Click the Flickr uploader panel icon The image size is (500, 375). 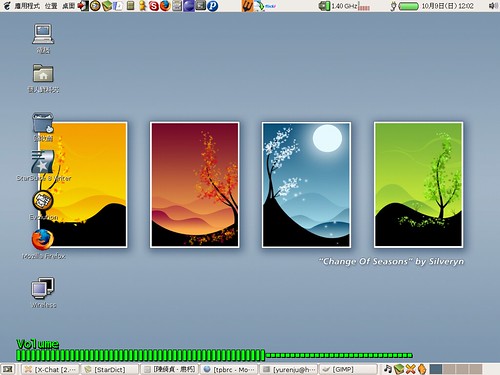[265, 6]
